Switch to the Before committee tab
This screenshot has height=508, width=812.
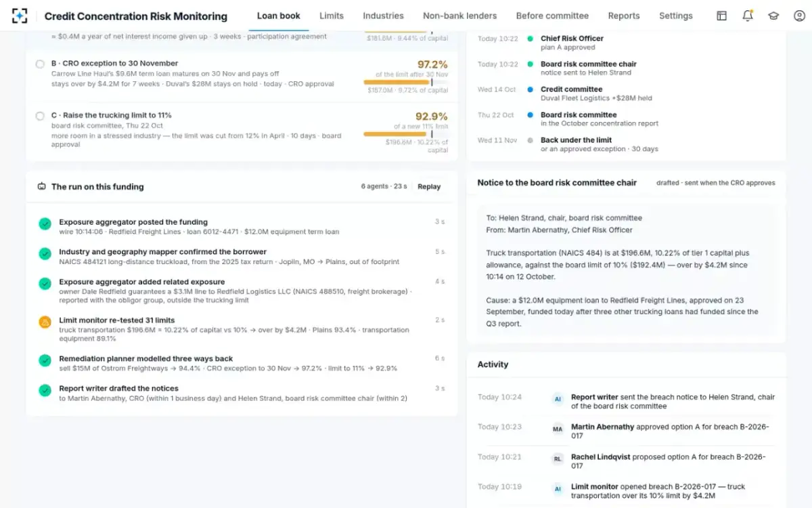[x=552, y=16]
